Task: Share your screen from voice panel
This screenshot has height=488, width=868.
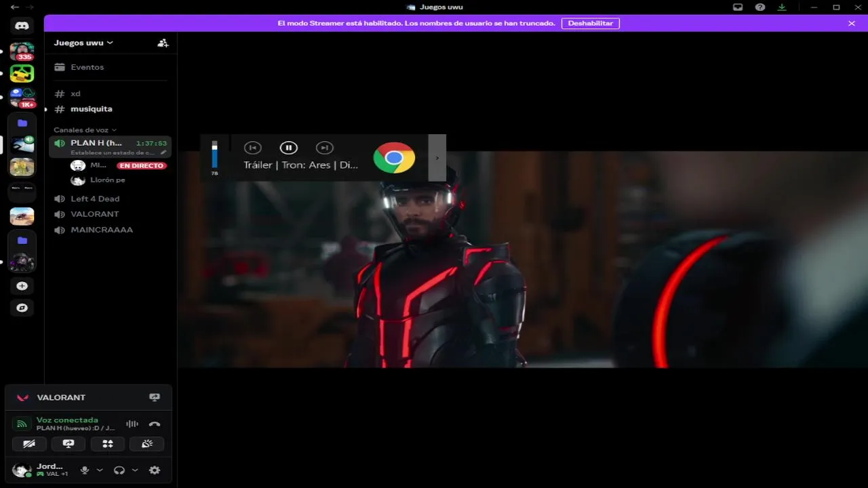Action: pos(68,444)
